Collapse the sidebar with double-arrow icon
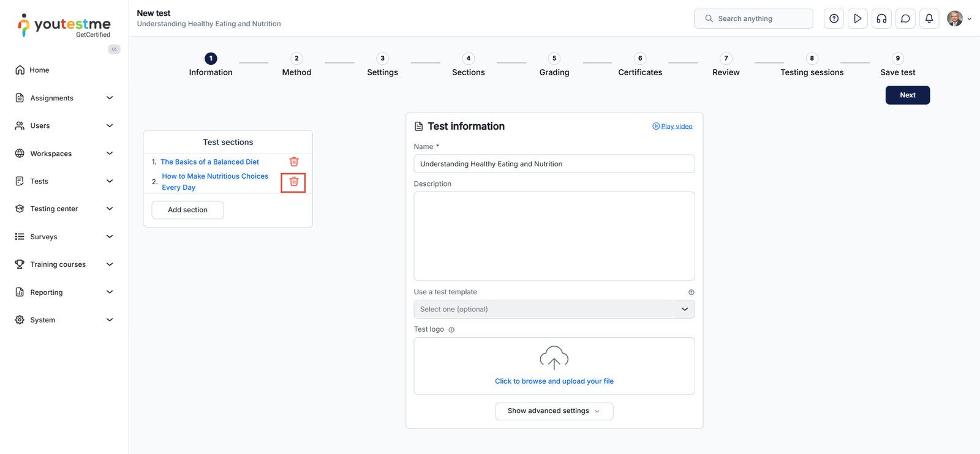This screenshot has height=454, width=980. [x=114, y=49]
